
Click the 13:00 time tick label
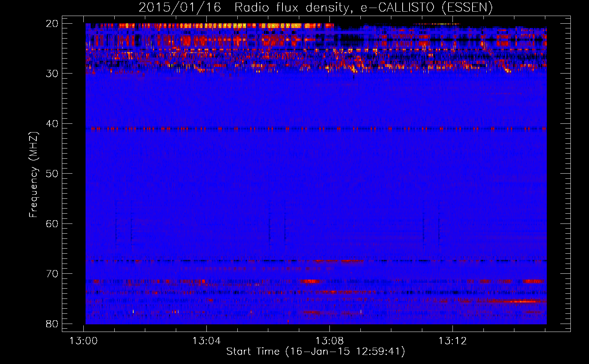[x=84, y=341]
